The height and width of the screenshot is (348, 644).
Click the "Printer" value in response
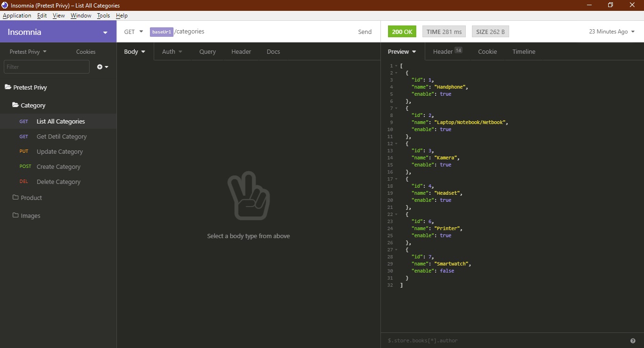pyautogui.click(x=447, y=229)
